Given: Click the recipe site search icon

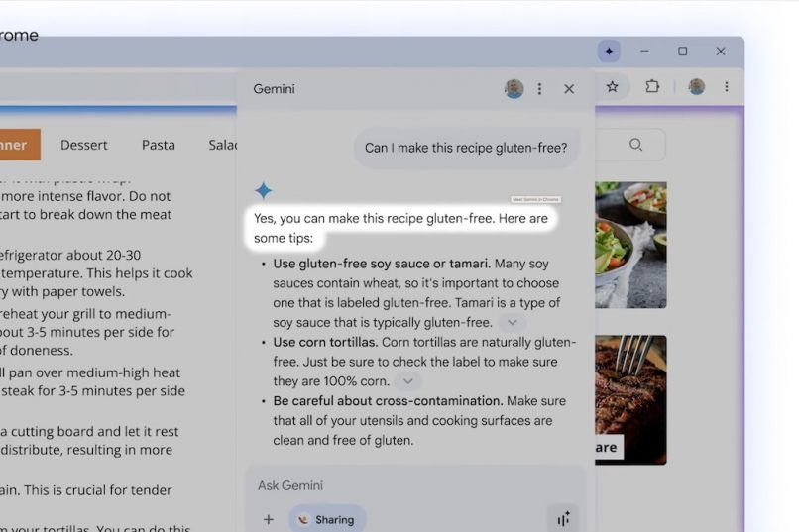Looking at the screenshot, I should click(x=635, y=145).
